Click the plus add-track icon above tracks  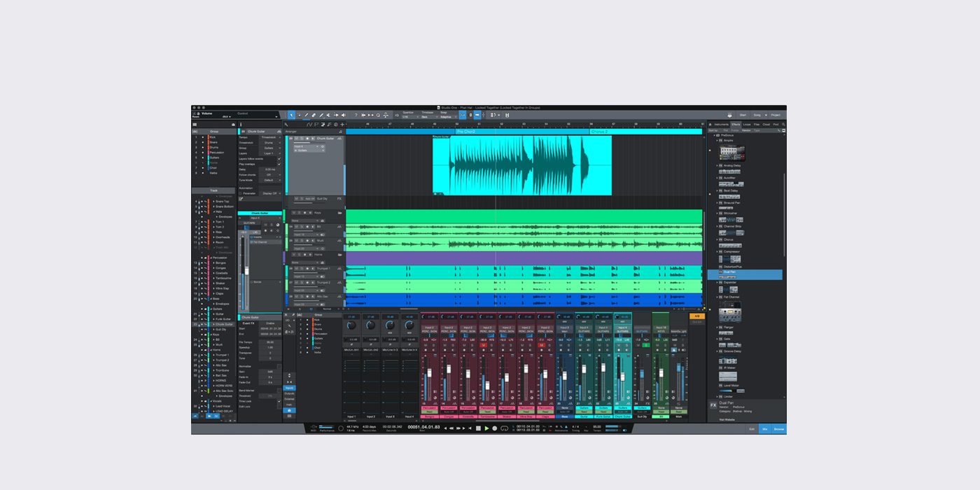[x=342, y=125]
